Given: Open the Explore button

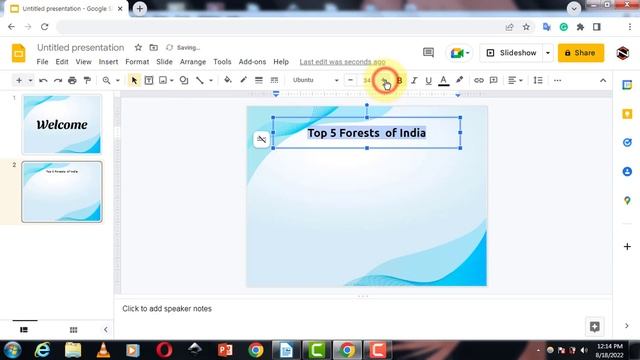Looking at the screenshot, I should [x=595, y=326].
